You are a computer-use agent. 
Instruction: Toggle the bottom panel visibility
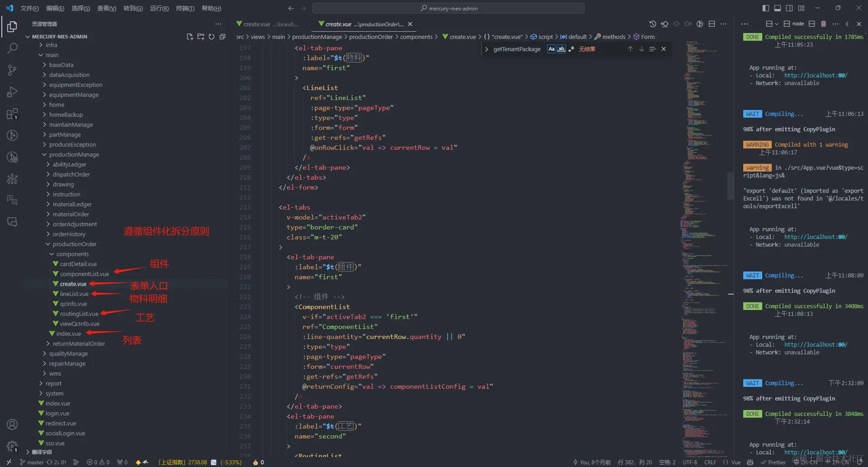click(778, 8)
